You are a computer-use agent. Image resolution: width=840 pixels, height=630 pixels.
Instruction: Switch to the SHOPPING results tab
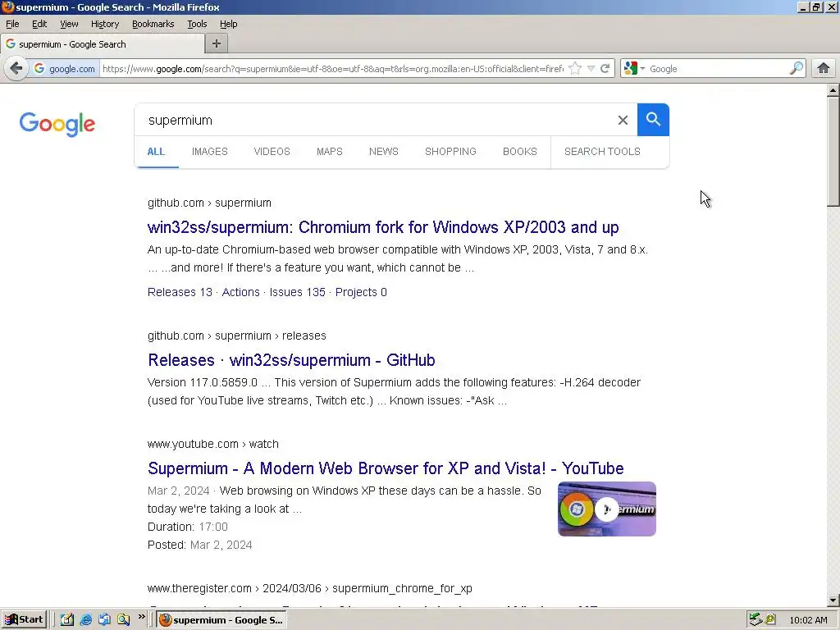point(450,152)
